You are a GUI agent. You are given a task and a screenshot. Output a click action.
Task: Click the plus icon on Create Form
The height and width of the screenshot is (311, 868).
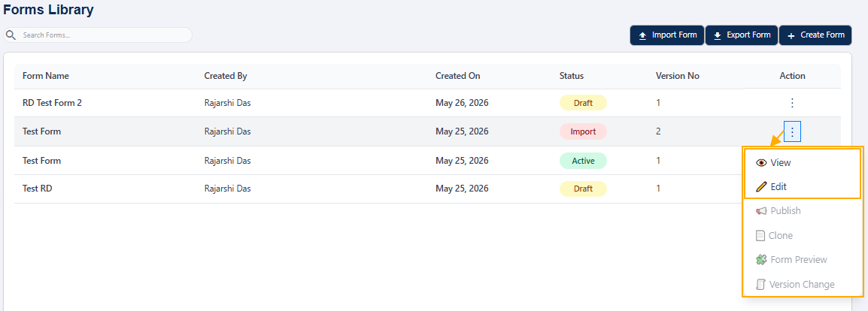(791, 35)
